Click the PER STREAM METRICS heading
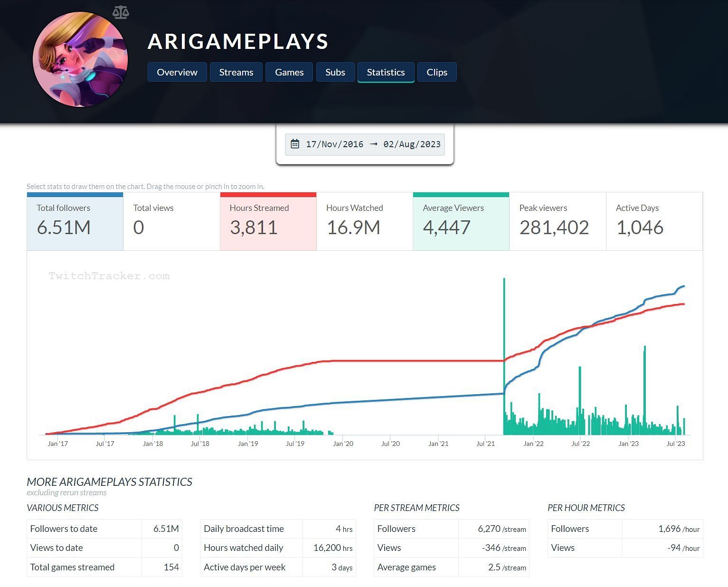Screen dimensions: 728x587 click(x=416, y=508)
